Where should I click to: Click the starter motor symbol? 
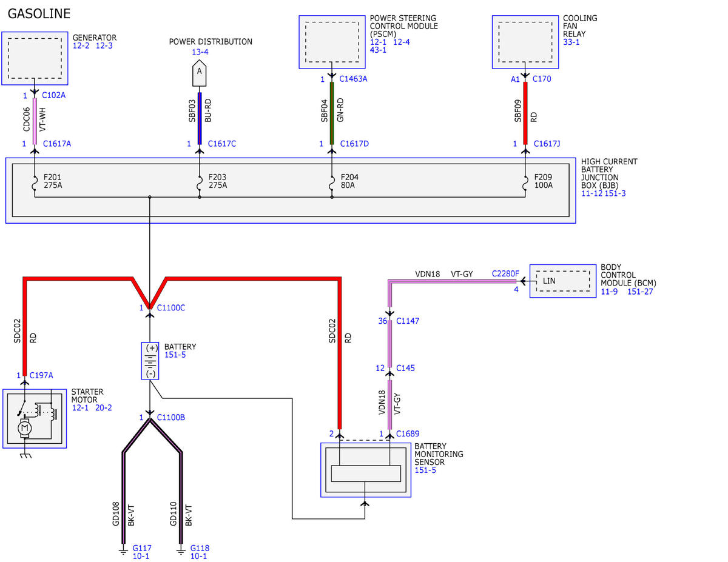coord(35,419)
